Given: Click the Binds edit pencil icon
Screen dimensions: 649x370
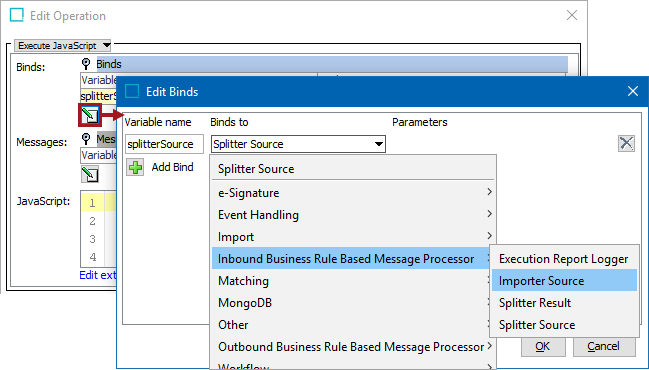Looking at the screenshot, I should (x=90, y=115).
